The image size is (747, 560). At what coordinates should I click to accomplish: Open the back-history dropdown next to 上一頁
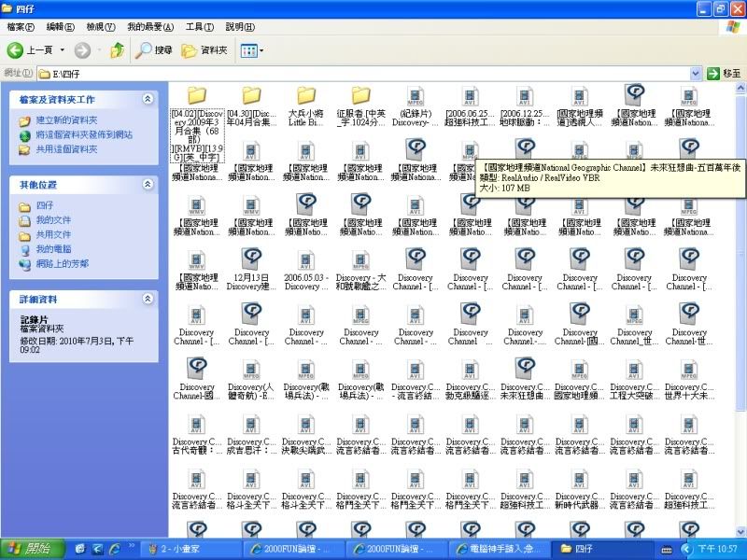click(x=62, y=50)
